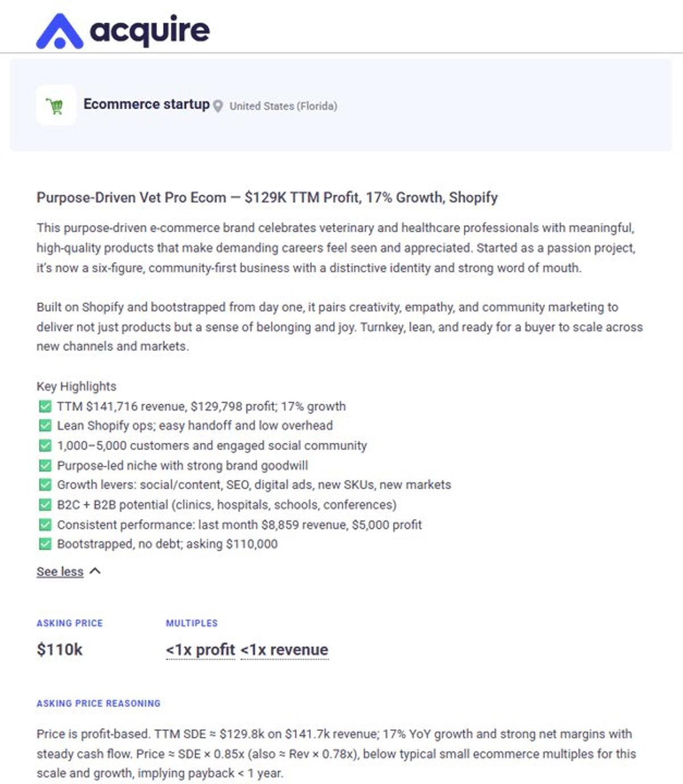Click the checkmark beside TTM $141,716 revenue
The height and width of the screenshot is (784, 683).
[45, 407]
